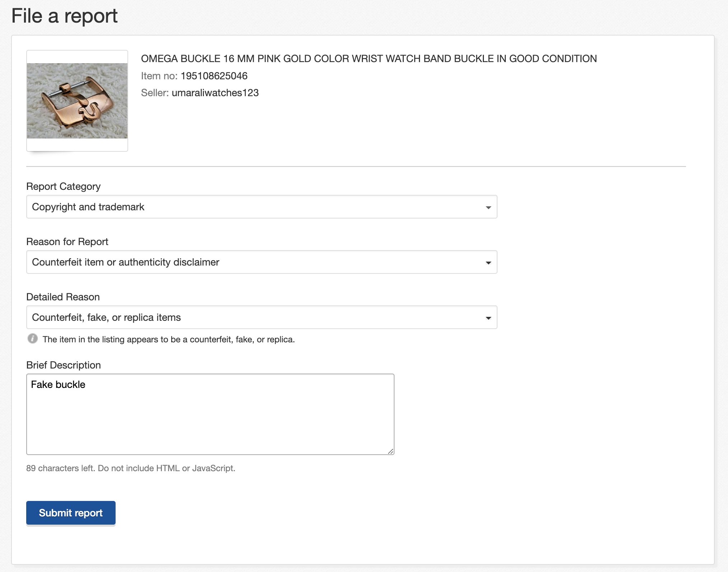
Task: Open the "Copyright and trademark" category dropdown
Action: [261, 207]
